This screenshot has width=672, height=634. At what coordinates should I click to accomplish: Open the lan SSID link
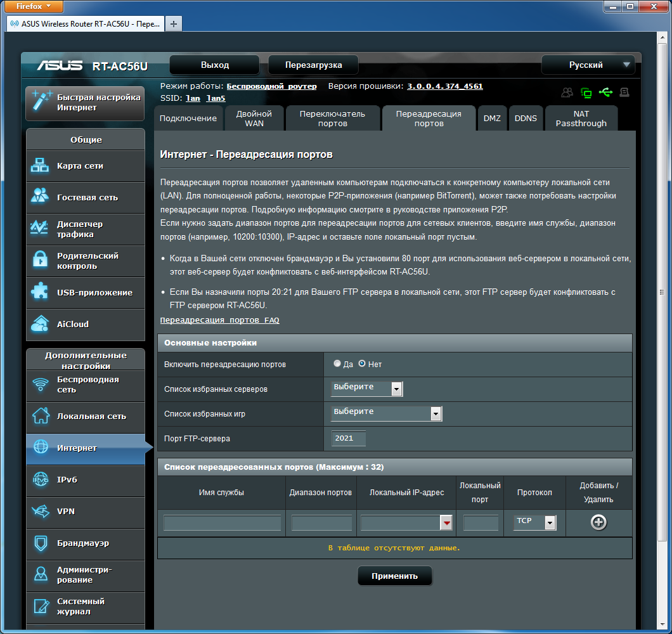[x=193, y=98]
